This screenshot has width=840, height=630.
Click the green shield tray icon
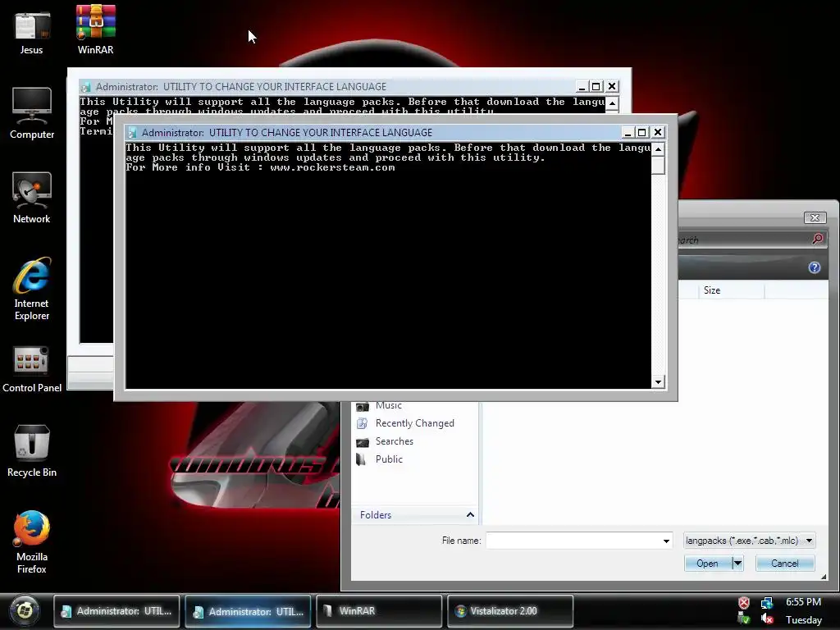coord(743,619)
